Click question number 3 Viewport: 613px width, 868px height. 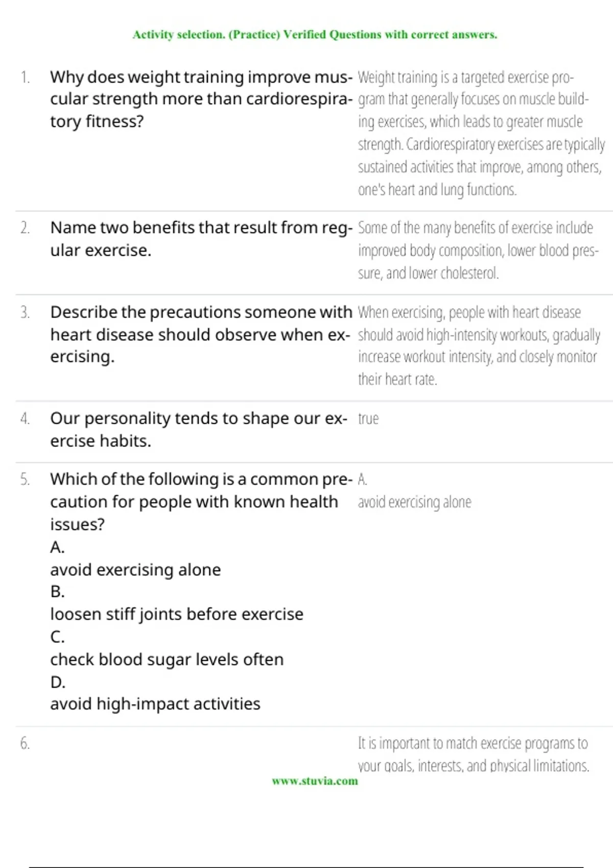click(x=25, y=312)
